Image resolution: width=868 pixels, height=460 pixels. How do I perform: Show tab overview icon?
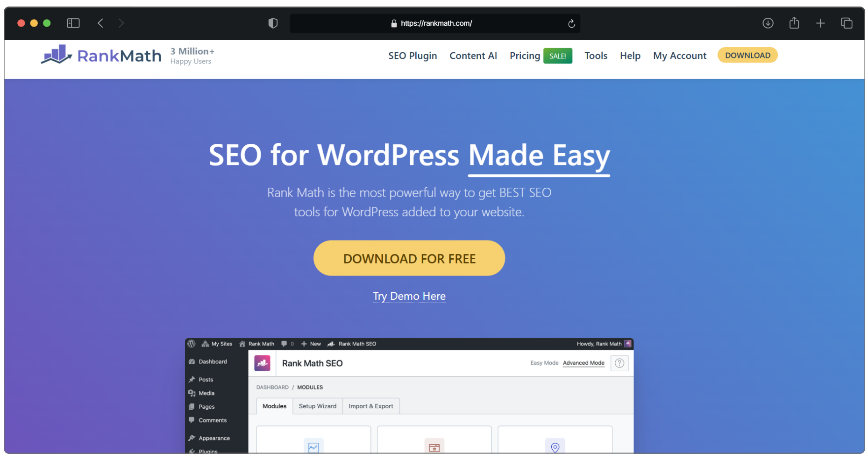point(847,23)
